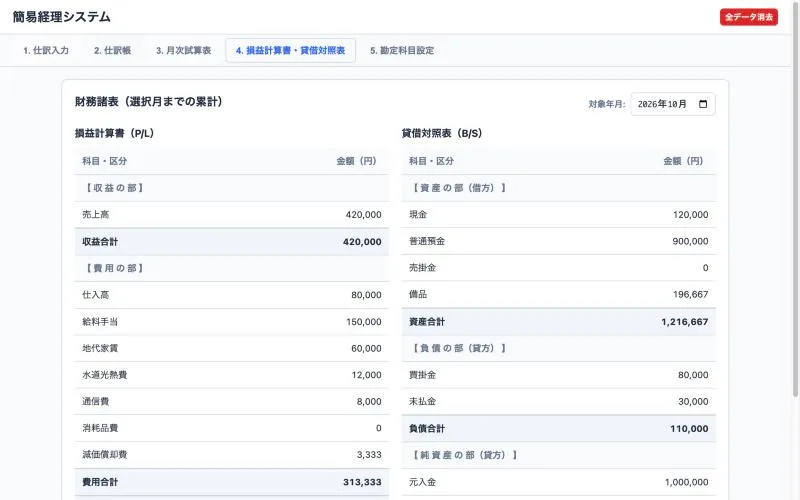This screenshot has height=500, width=800.
Task: Select the 地代家賃 row label
Action: 100,348
